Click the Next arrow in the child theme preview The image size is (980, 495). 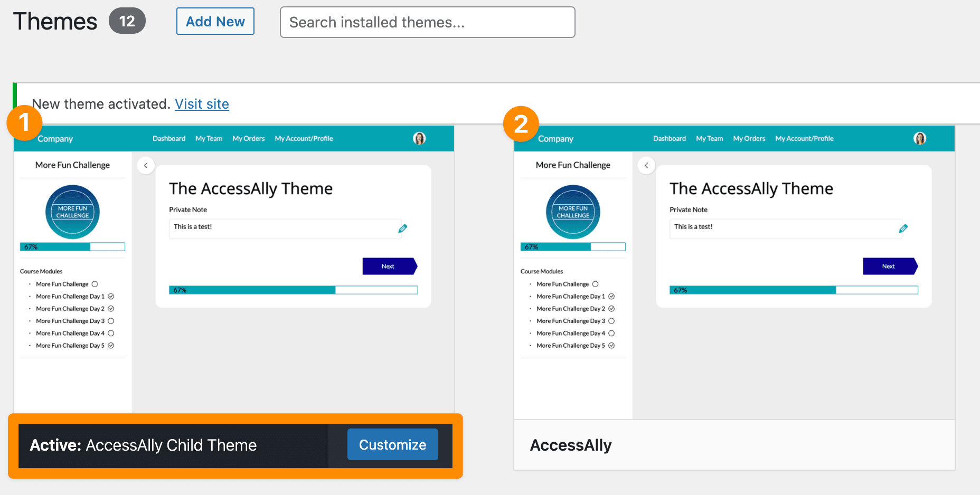(390, 266)
